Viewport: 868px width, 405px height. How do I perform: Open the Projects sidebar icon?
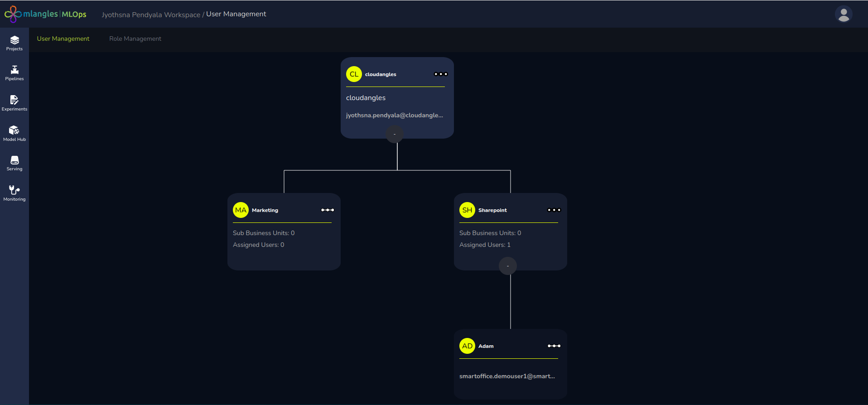point(14,43)
